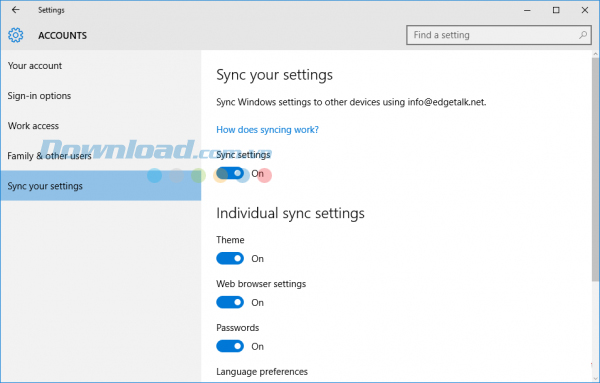Switch off Passwords sync toggle
This screenshot has height=383, width=600.
pyautogui.click(x=230, y=347)
